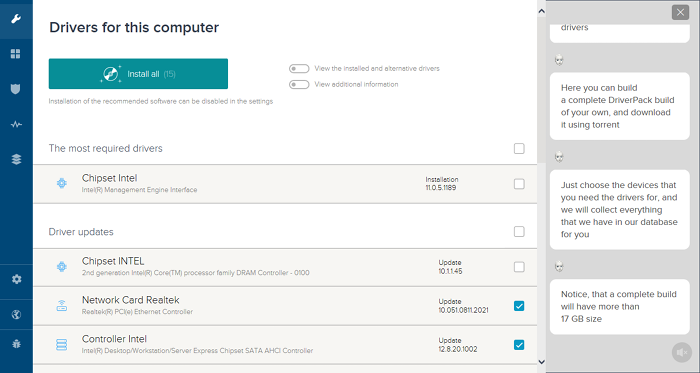The image size is (700, 373).
Task: Check The most required drivers group checkbox
Action: (x=519, y=148)
